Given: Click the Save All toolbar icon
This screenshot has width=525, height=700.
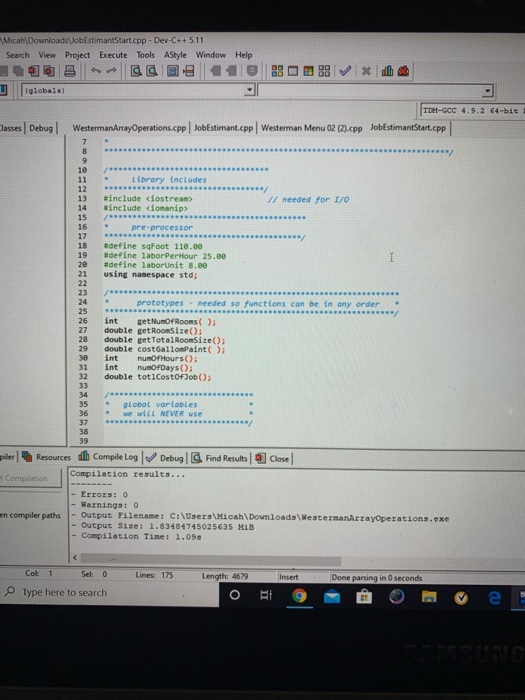Looking at the screenshot, I should pos(18,71).
